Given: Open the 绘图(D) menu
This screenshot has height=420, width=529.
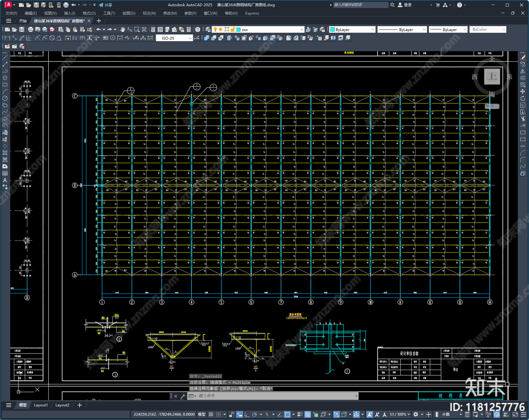Looking at the screenshot, I should point(129,13).
